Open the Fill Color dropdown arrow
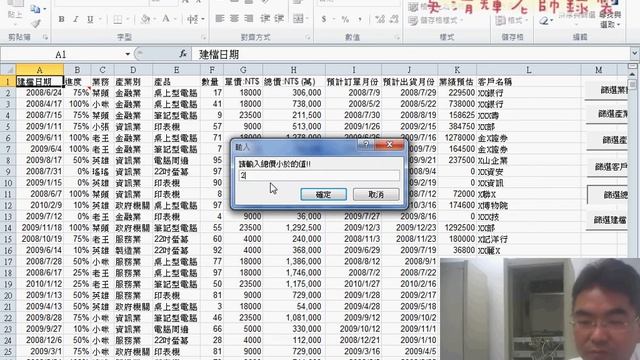This screenshot has height=360, width=640. click(154, 19)
